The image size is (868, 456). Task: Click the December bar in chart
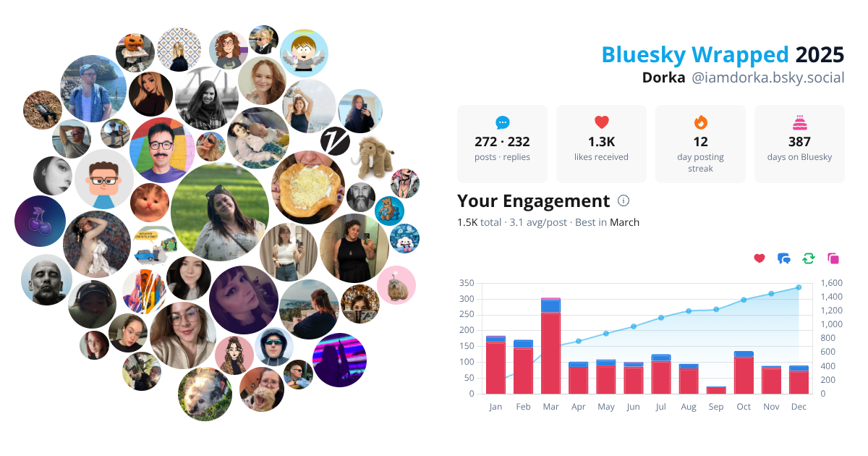tap(799, 380)
